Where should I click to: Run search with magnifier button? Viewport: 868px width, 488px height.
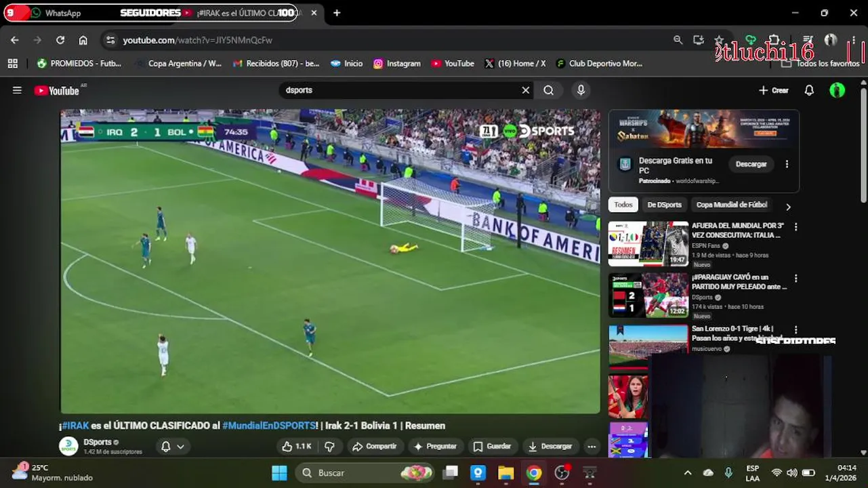549,90
